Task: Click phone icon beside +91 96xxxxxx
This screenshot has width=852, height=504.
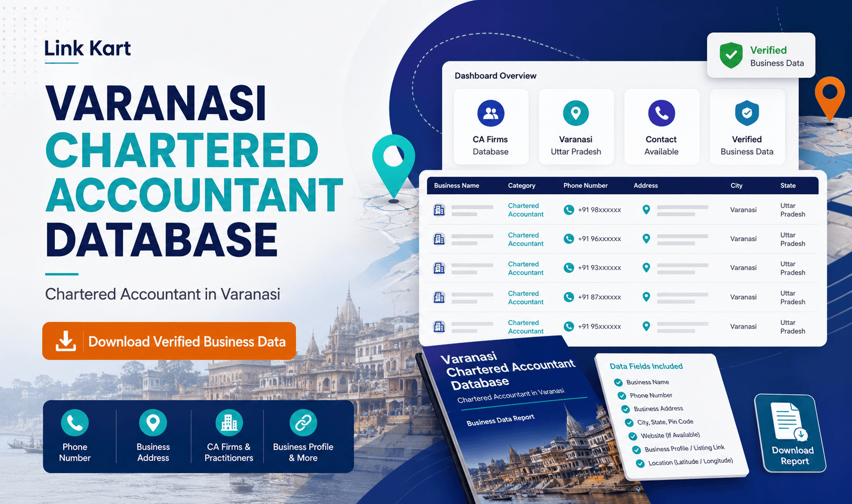Action: (x=569, y=239)
